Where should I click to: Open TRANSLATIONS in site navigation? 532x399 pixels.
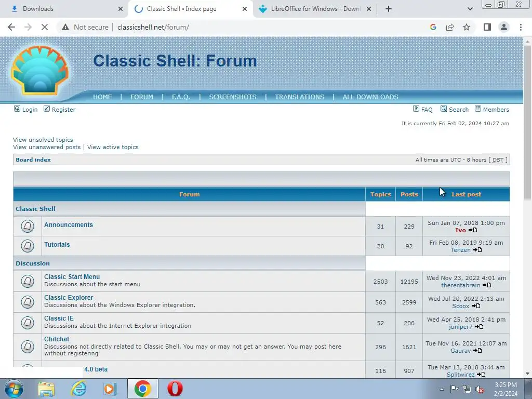300,97
